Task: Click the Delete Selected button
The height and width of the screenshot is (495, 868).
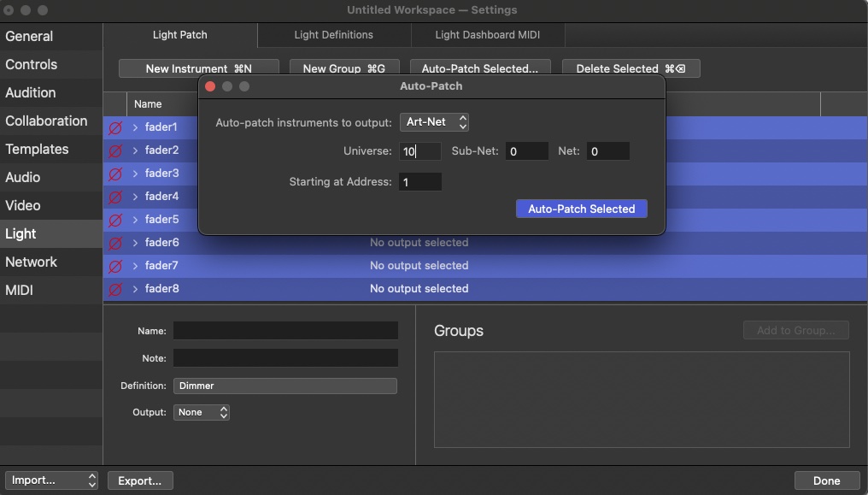Action: (x=630, y=68)
